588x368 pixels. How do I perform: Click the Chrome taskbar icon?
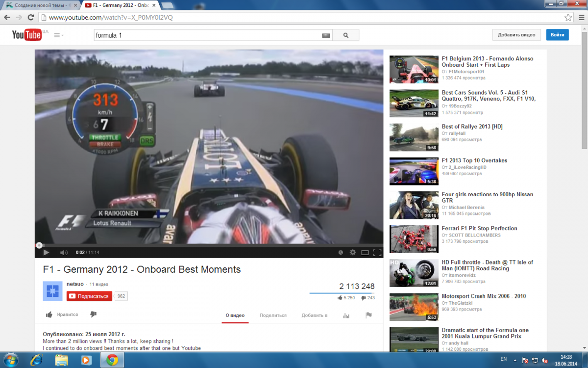point(112,360)
